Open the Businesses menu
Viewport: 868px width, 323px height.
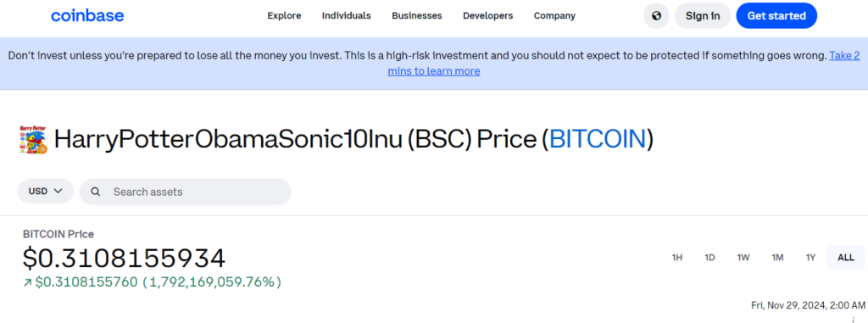[417, 15]
